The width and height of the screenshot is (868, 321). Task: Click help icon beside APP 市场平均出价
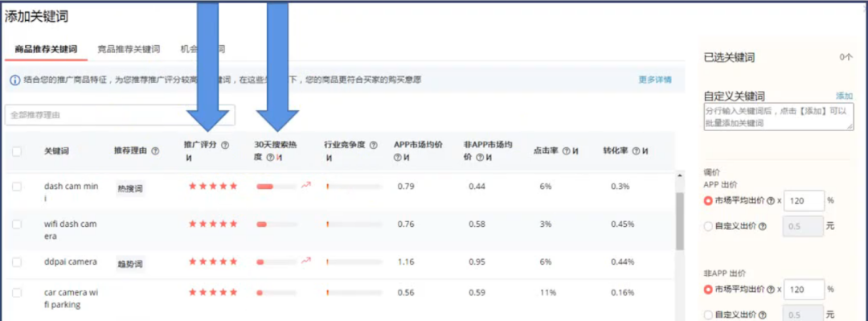click(x=770, y=200)
